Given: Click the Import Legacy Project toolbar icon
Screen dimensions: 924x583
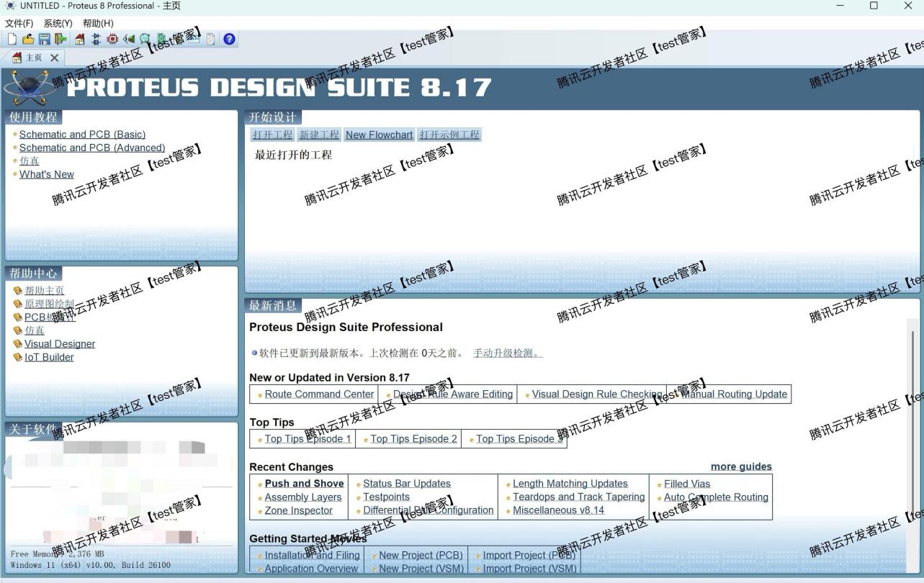Looking at the screenshot, I should coord(61,39).
